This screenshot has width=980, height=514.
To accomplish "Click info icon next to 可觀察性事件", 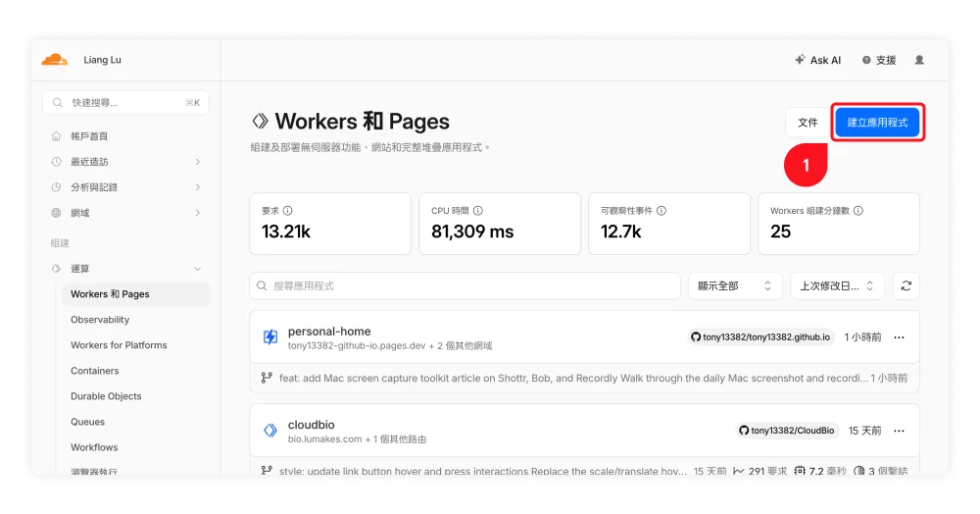I will [x=661, y=211].
